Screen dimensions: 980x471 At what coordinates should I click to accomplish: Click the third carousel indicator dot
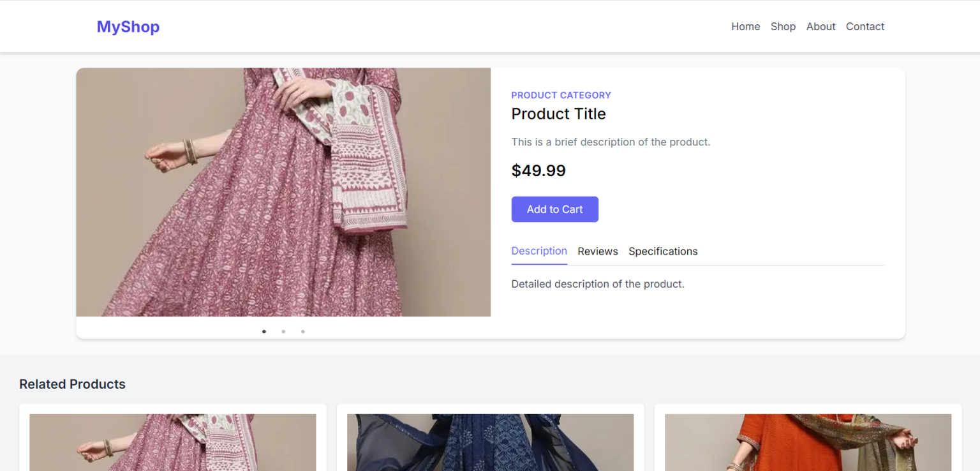tap(302, 331)
